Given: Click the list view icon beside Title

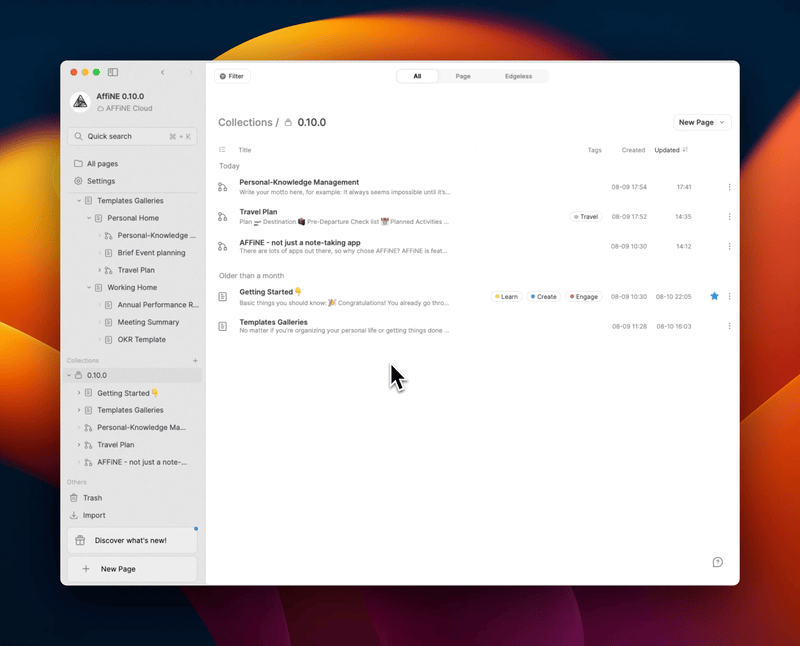Looking at the screenshot, I should pos(222,150).
